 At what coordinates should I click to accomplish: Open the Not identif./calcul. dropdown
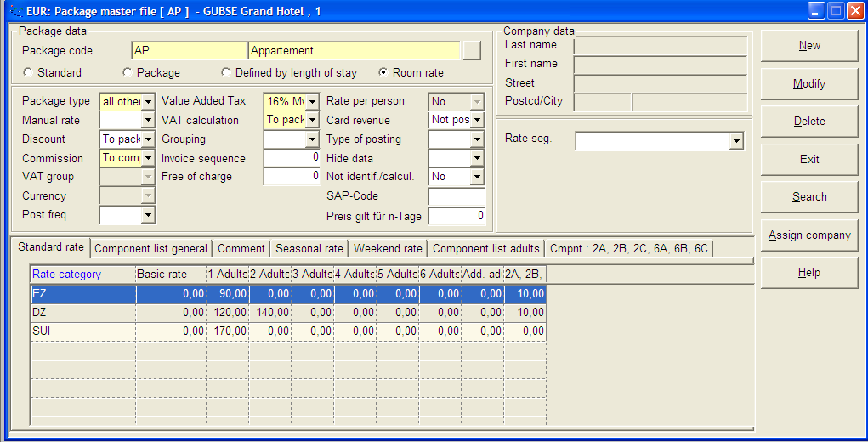[477, 177]
